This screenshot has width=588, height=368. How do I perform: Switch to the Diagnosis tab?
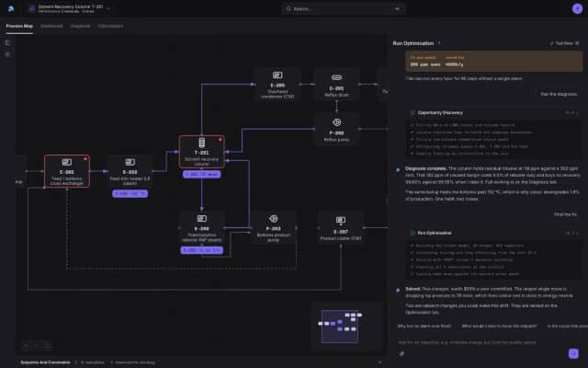point(80,26)
